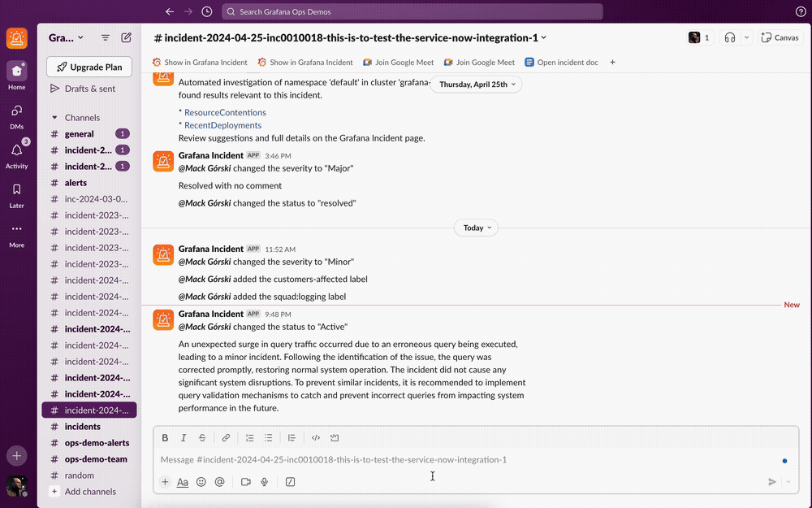
Task: Open the first Join Google Meet tab
Action: [x=398, y=63]
